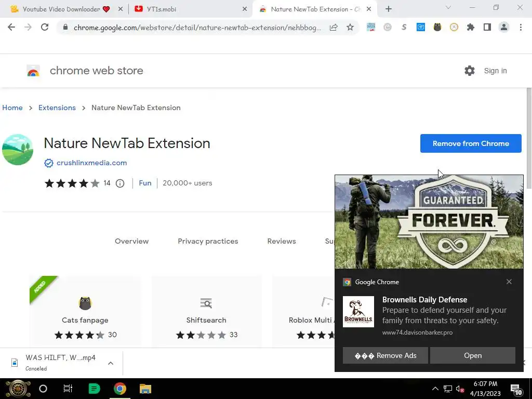This screenshot has height=399, width=532.
Task: Open crushlinxmedia.com publisher link
Action: point(91,163)
